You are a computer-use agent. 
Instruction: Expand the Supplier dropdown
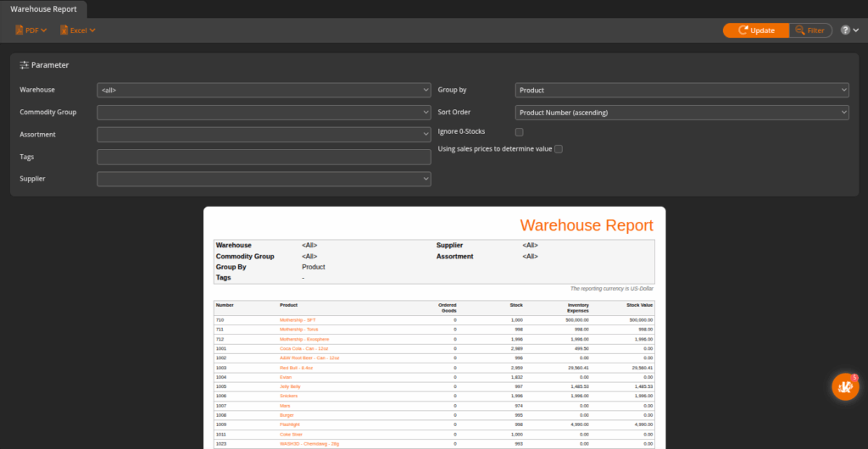(264, 179)
